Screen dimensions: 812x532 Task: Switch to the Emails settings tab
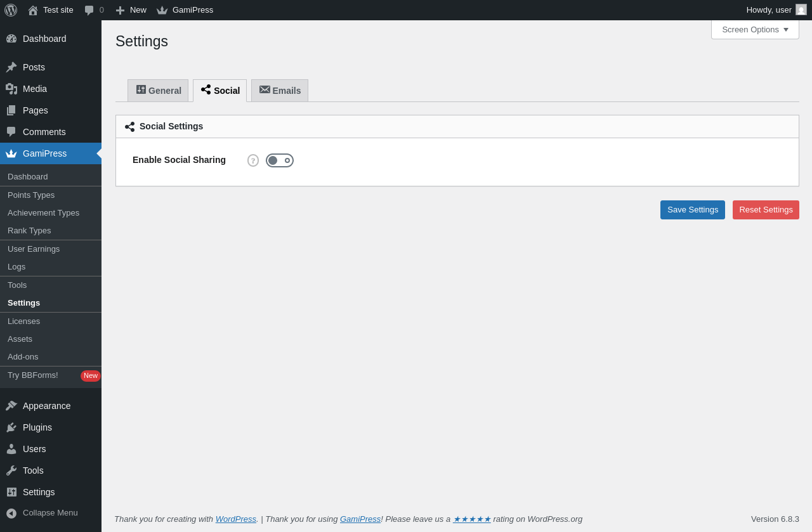(280, 91)
